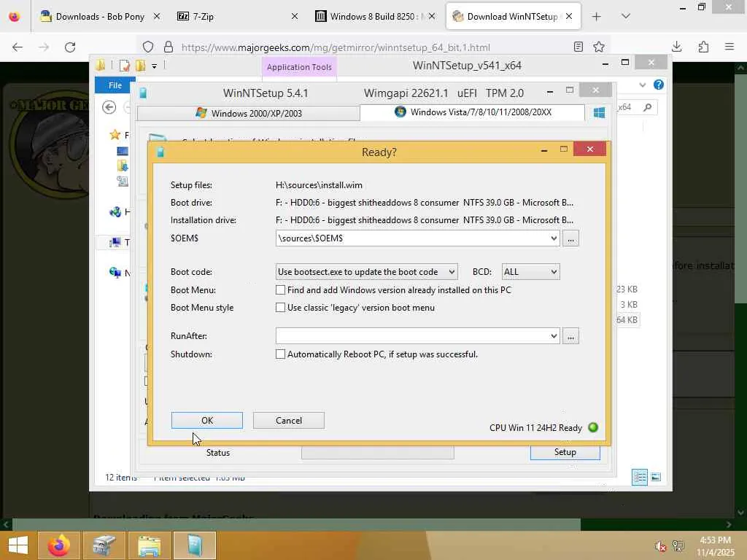Click the drive tool taskbar icon

click(104, 545)
